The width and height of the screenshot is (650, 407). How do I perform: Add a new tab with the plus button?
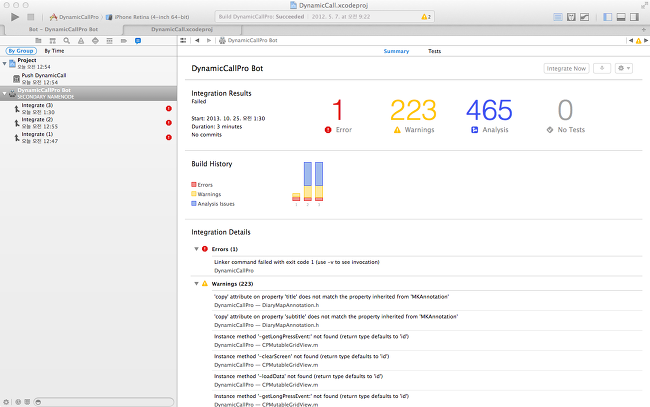coord(644,29)
